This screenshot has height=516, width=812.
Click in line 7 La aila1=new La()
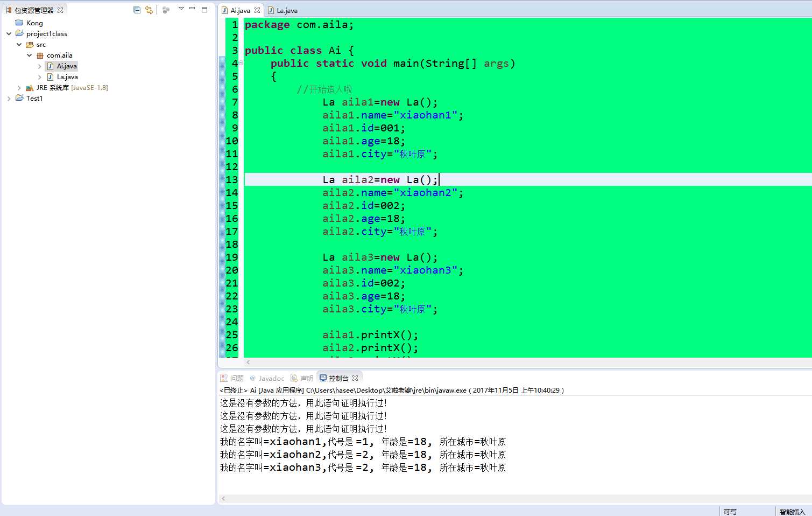point(380,102)
